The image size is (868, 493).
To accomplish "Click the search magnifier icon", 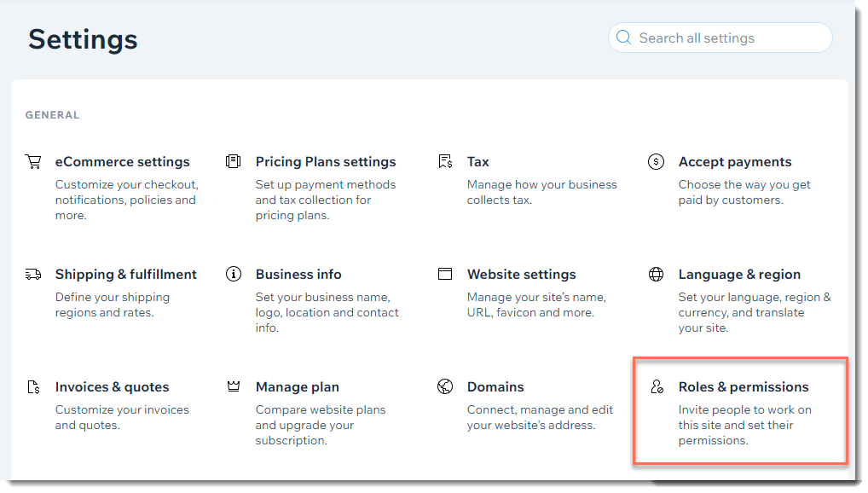I will [x=624, y=38].
